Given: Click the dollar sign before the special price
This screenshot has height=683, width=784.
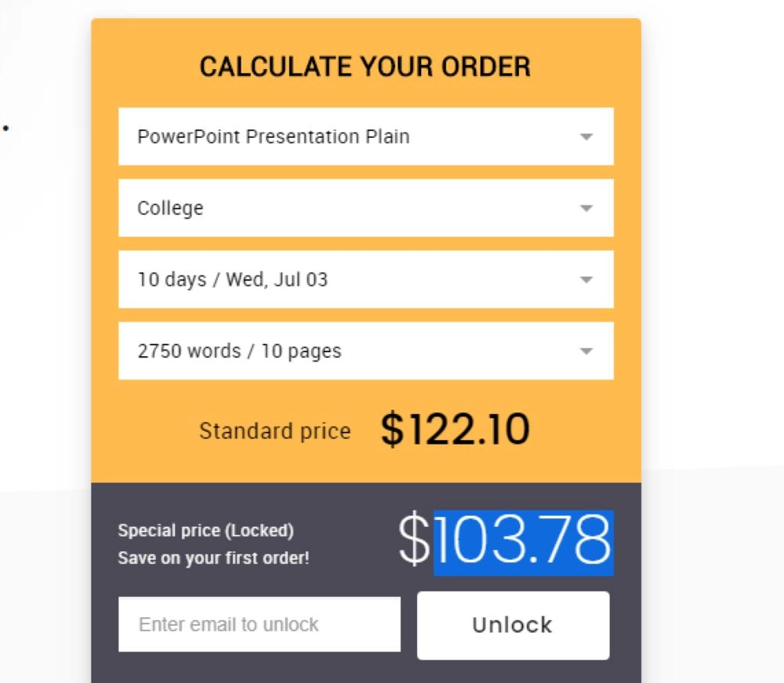Looking at the screenshot, I should tap(414, 541).
